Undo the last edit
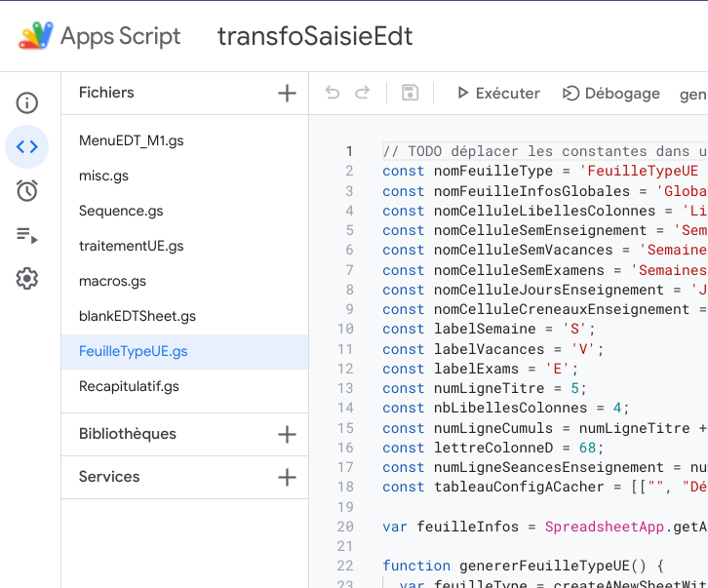708x588 pixels. 333,93
